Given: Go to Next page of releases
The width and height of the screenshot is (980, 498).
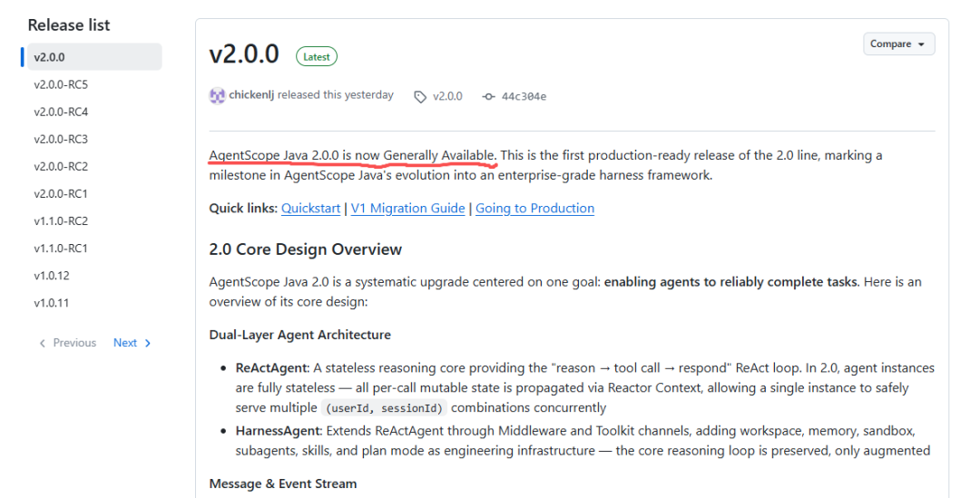Looking at the screenshot, I should pos(132,342).
